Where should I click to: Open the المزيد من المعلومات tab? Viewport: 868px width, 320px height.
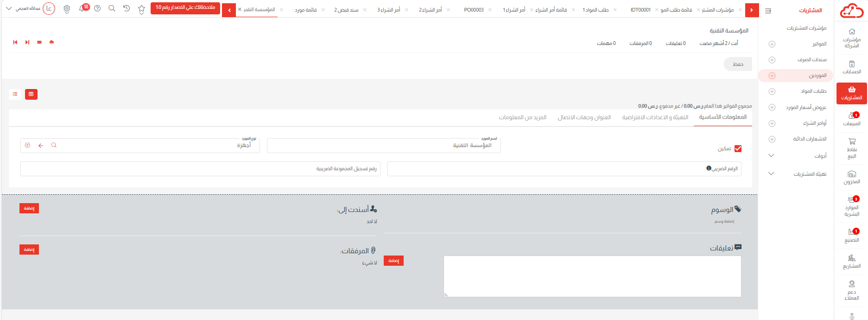(x=522, y=117)
